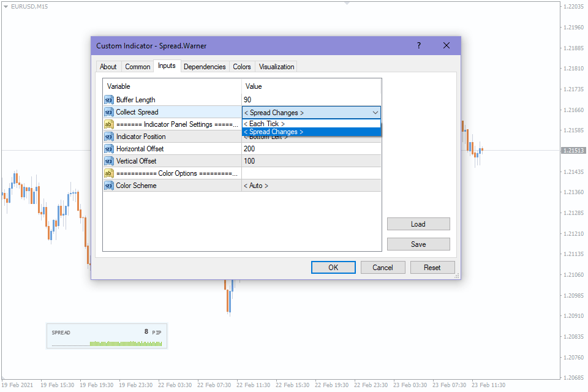Switch to the About tab

[x=108, y=66]
